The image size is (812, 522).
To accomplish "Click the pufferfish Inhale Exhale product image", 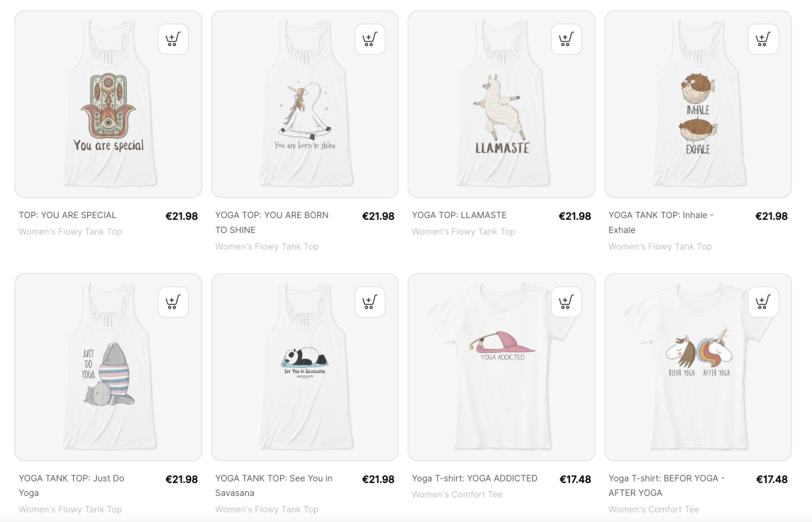I will tap(698, 103).
